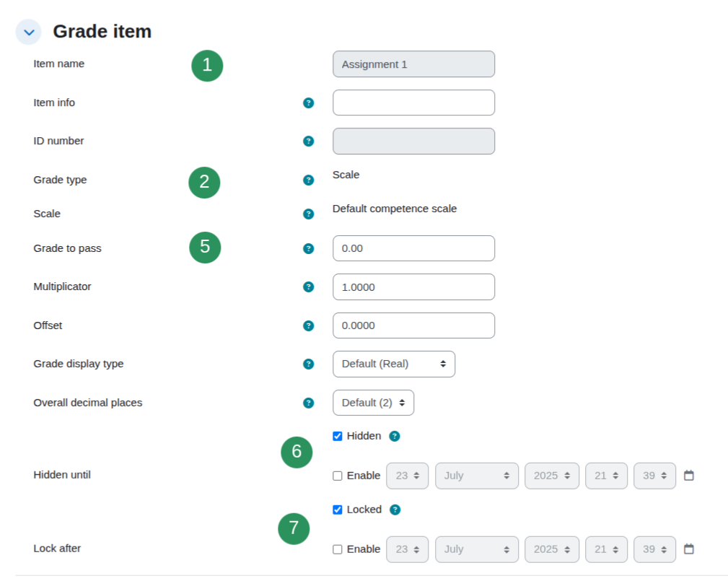Click the Offset value field
The width and height of the screenshot is (728, 581).
(413, 326)
